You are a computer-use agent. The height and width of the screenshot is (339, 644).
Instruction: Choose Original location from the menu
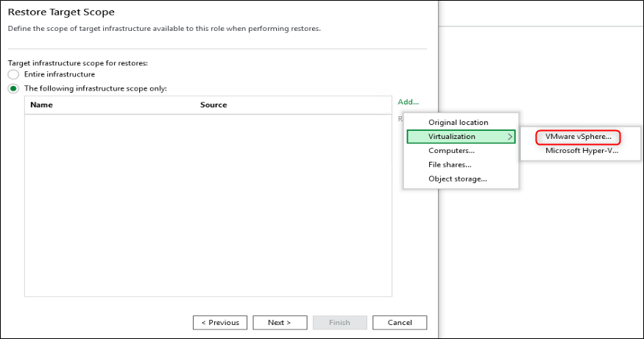click(458, 123)
